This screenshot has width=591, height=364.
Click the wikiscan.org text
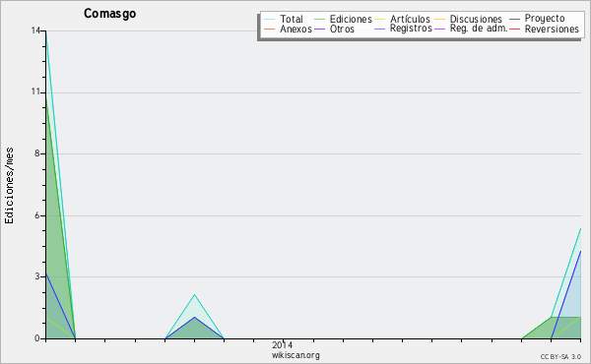[x=295, y=355]
